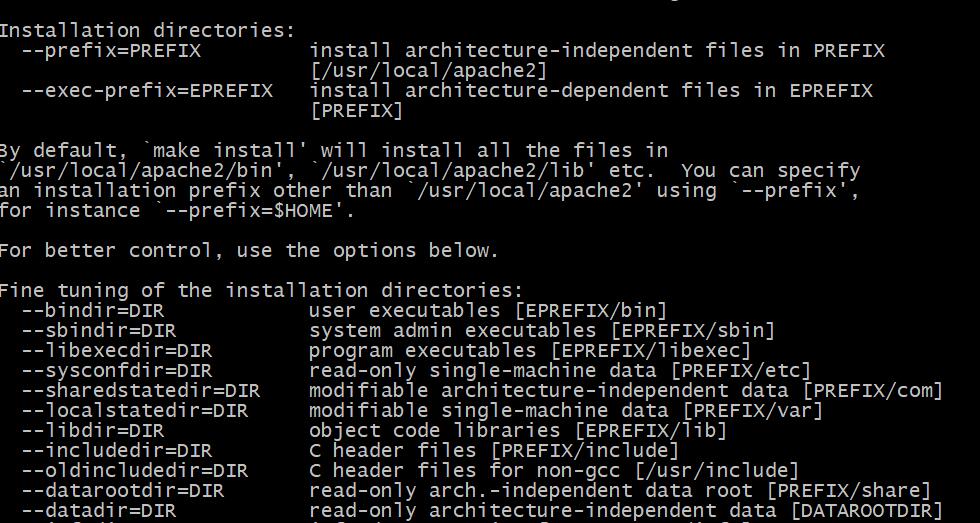Click the 'For better control' line
The width and height of the screenshot is (980, 523).
pyautogui.click(x=249, y=251)
